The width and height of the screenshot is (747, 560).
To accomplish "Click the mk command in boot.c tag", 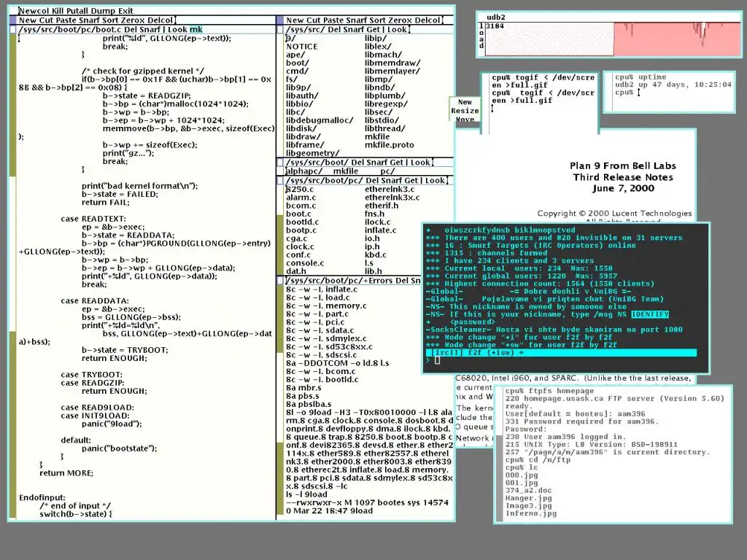I will tap(196, 29).
